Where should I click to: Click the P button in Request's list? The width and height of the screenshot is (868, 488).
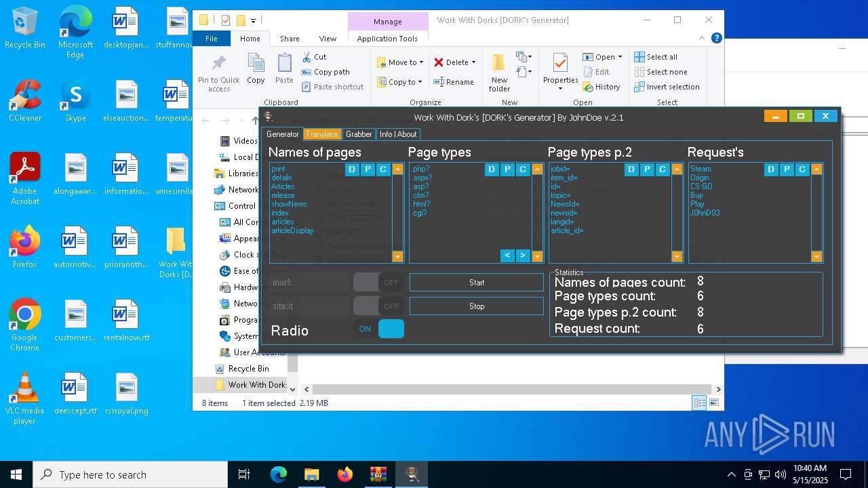point(787,169)
